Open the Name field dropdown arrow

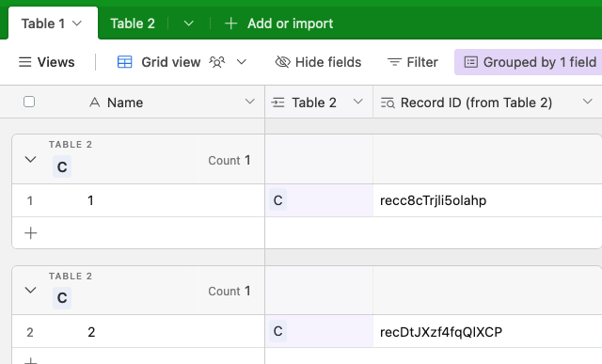click(x=250, y=102)
